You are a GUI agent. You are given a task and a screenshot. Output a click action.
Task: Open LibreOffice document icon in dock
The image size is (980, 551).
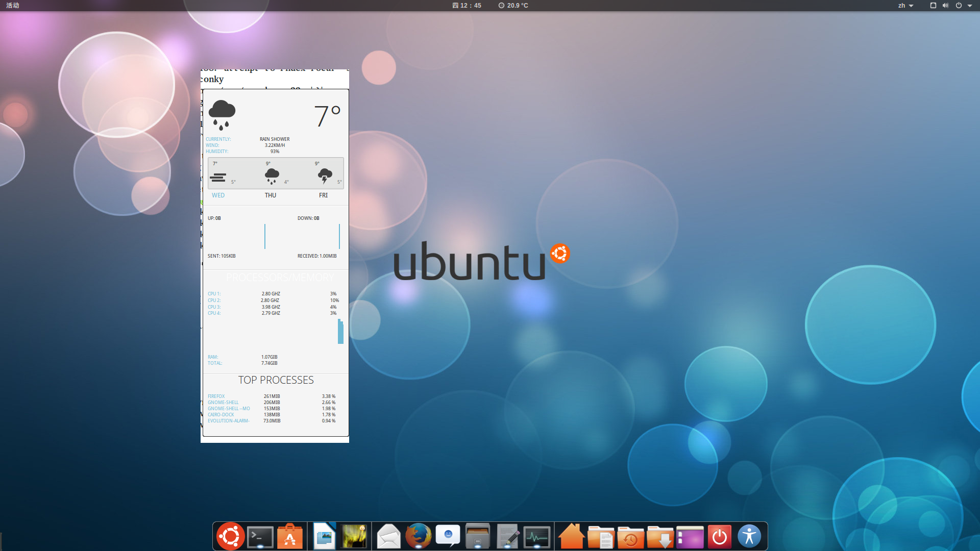click(x=324, y=536)
